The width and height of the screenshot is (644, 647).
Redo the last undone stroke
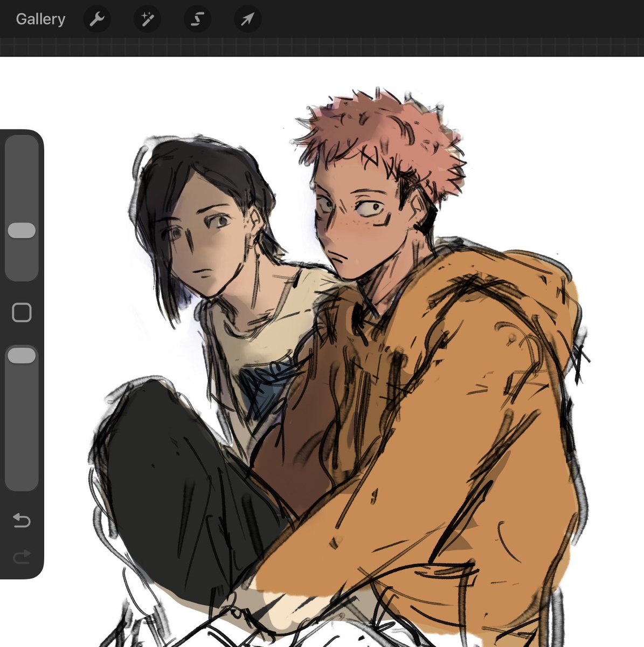click(x=22, y=557)
